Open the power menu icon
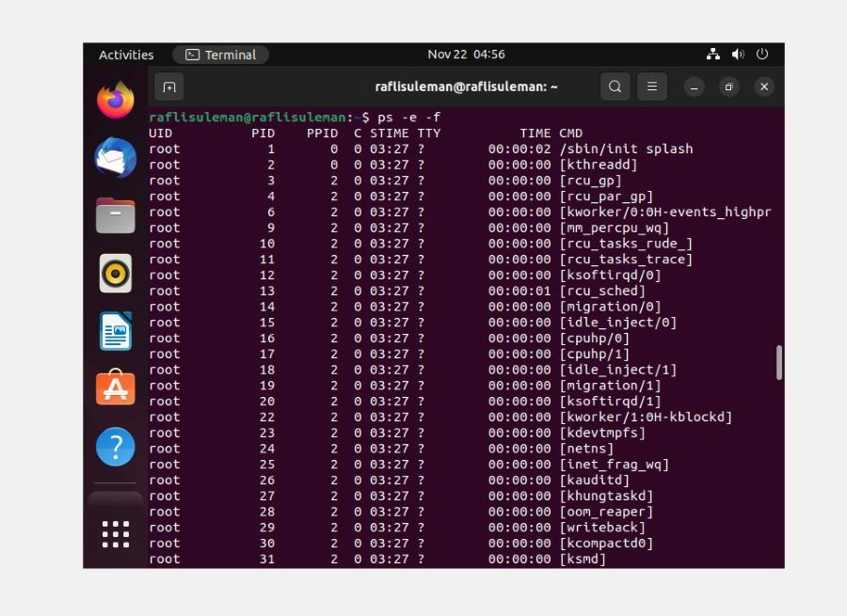847x616 pixels. (x=762, y=54)
